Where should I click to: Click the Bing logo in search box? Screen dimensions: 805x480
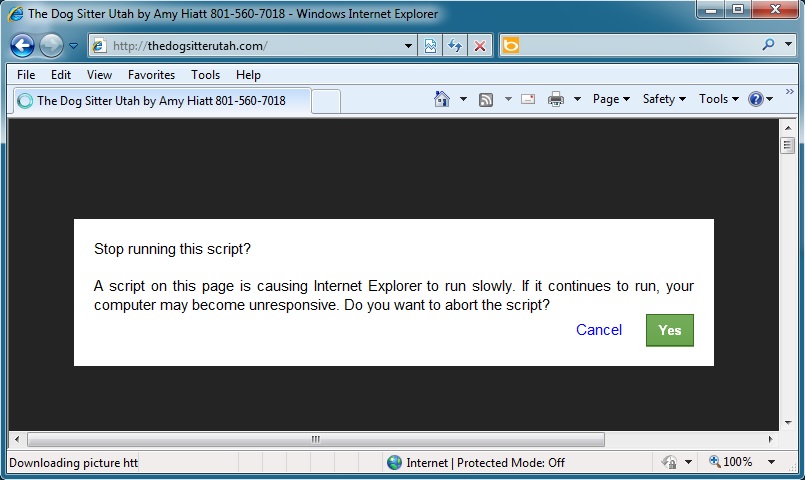(511, 46)
